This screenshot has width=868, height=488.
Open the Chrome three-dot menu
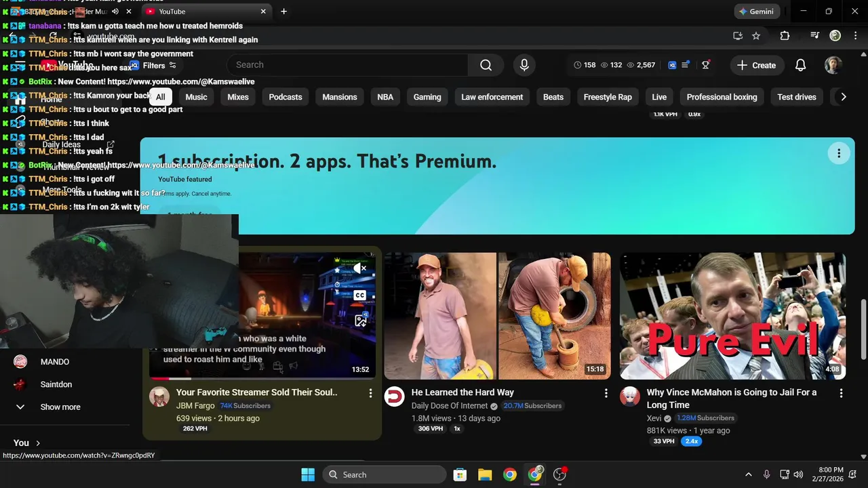pos(854,36)
